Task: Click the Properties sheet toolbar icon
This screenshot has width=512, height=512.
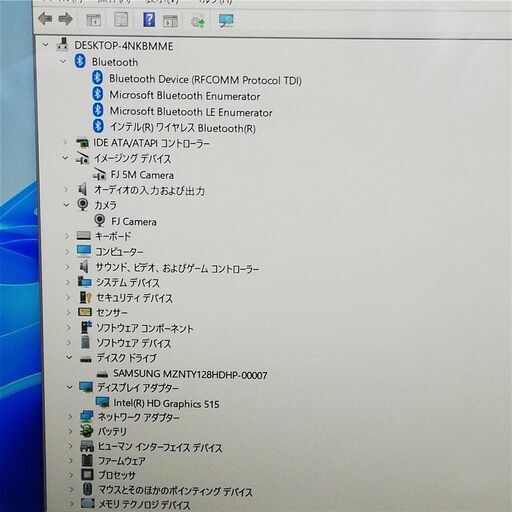Action: coord(121,20)
